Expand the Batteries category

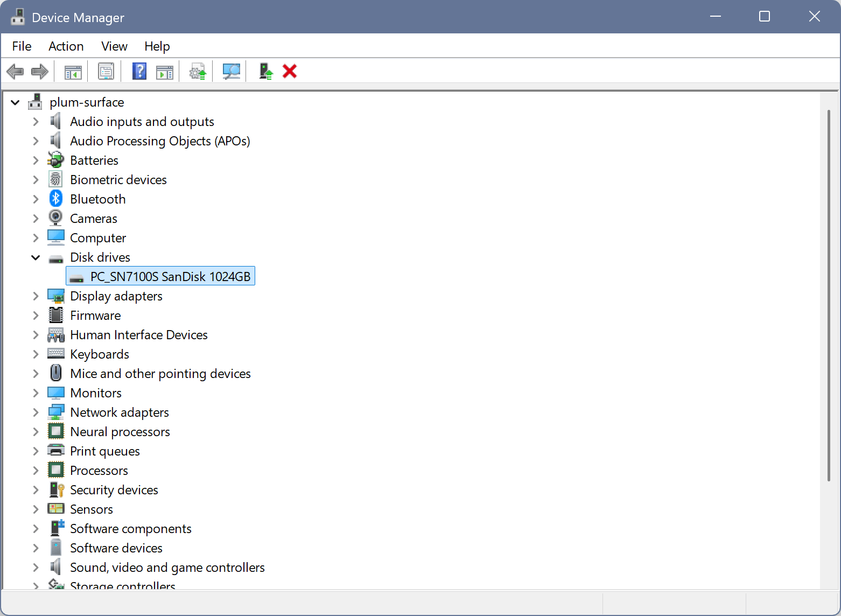(36, 160)
